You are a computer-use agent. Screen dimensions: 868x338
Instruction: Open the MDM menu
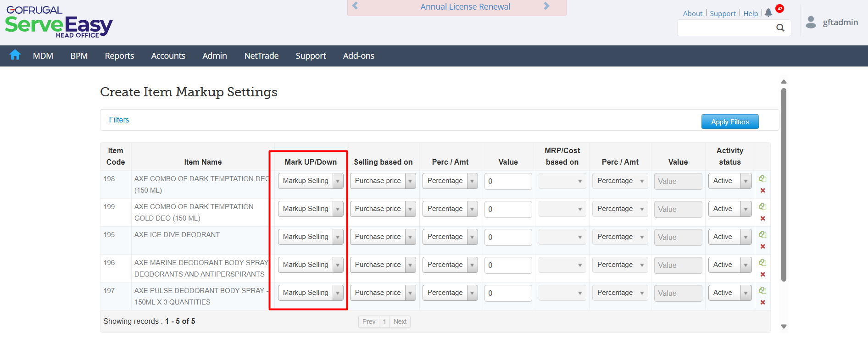pyautogui.click(x=43, y=56)
